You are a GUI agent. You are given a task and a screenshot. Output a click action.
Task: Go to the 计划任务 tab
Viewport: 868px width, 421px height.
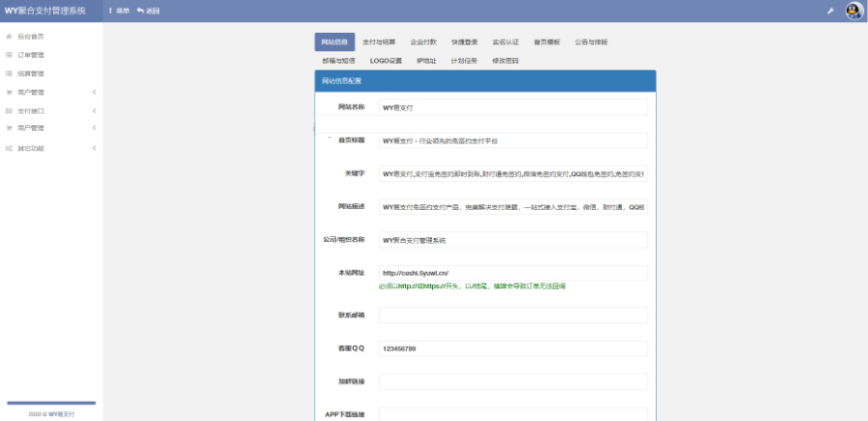(x=464, y=61)
